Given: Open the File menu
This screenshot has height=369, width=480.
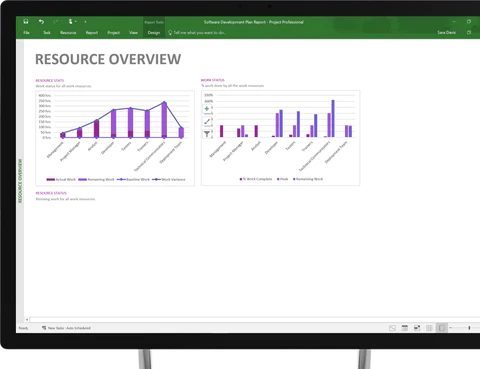Looking at the screenshot, I should [26, 33].
